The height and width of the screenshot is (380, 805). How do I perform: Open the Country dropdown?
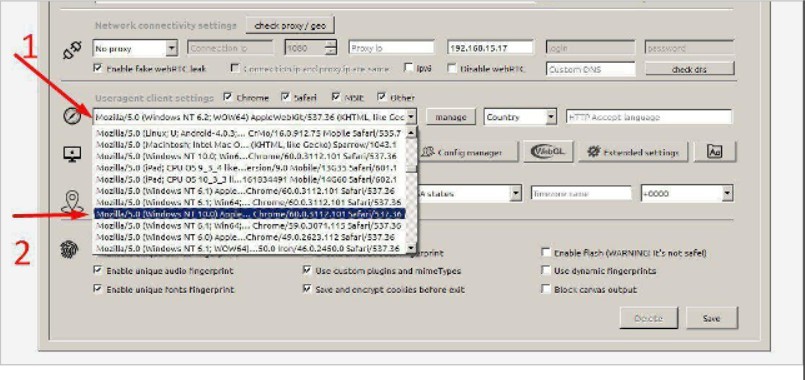[521, 117]
